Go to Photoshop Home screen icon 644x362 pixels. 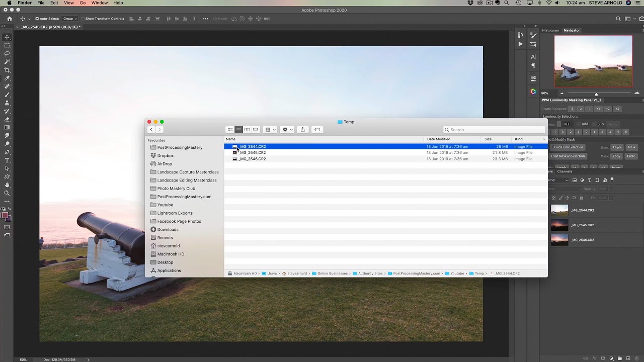coord(9,19)
